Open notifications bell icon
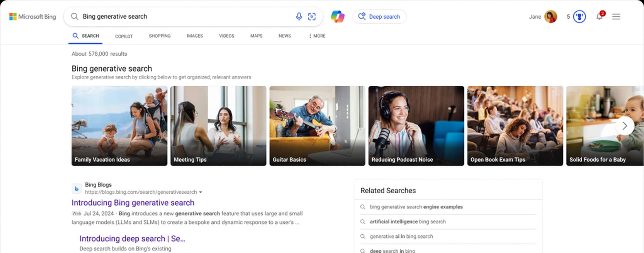 600,16
